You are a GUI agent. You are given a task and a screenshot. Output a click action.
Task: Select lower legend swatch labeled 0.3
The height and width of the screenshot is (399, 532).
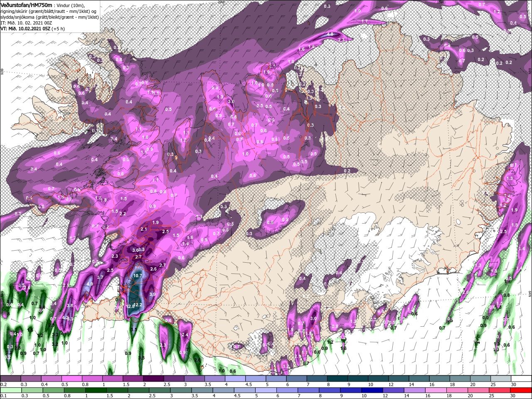click(x=32, y=390)
